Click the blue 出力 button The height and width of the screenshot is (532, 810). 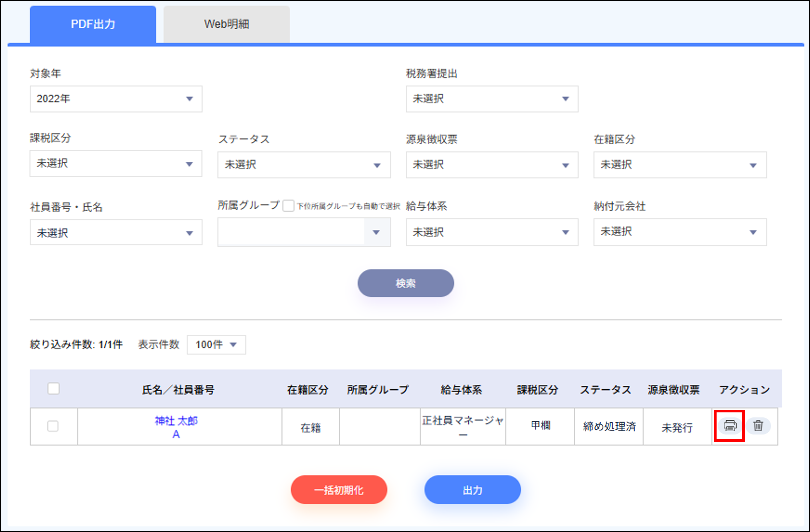pyautogui.click(x=472, y=490)
